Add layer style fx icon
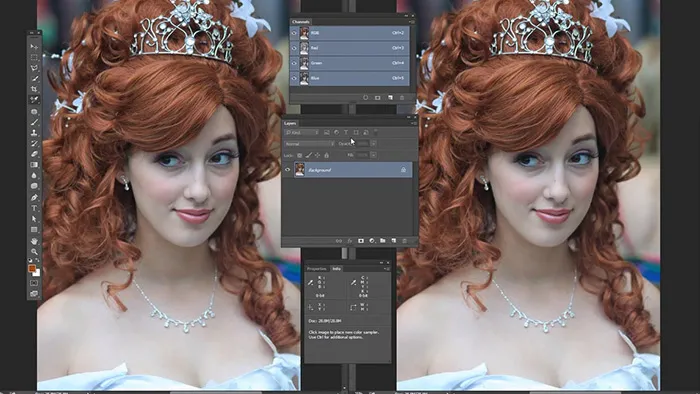 pos(350,241)
